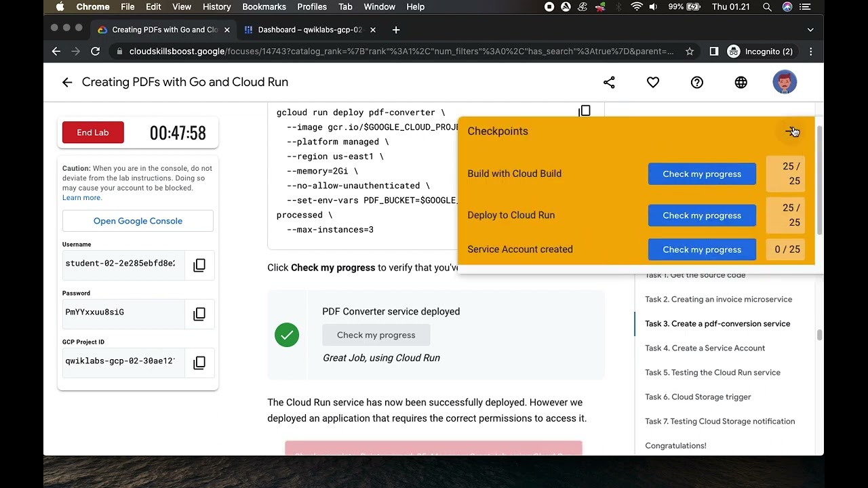Open the help question mark icon

point(697,82)
